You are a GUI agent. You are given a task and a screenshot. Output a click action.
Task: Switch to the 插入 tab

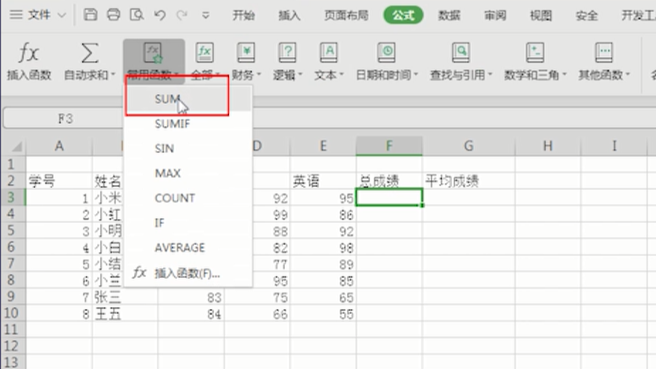[289, 15]
